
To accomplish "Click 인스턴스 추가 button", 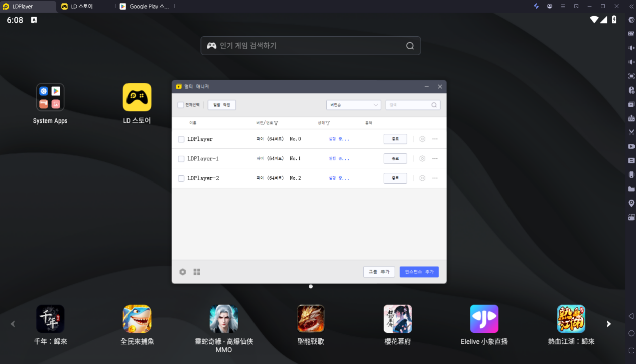I will click(x=419, y=272).
